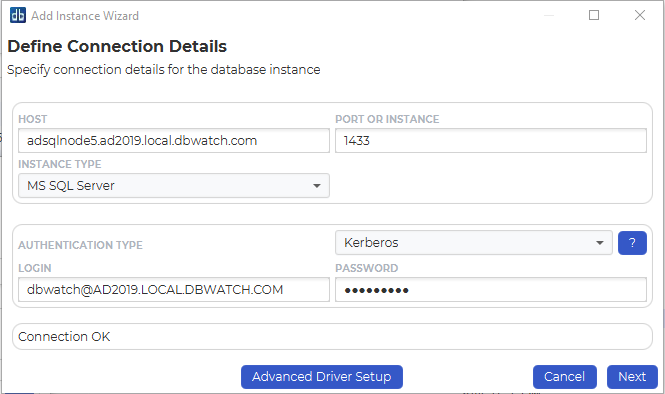665x394 pixels.
Task: Click the Login field with dbwatch account
Action: [174, 290]
